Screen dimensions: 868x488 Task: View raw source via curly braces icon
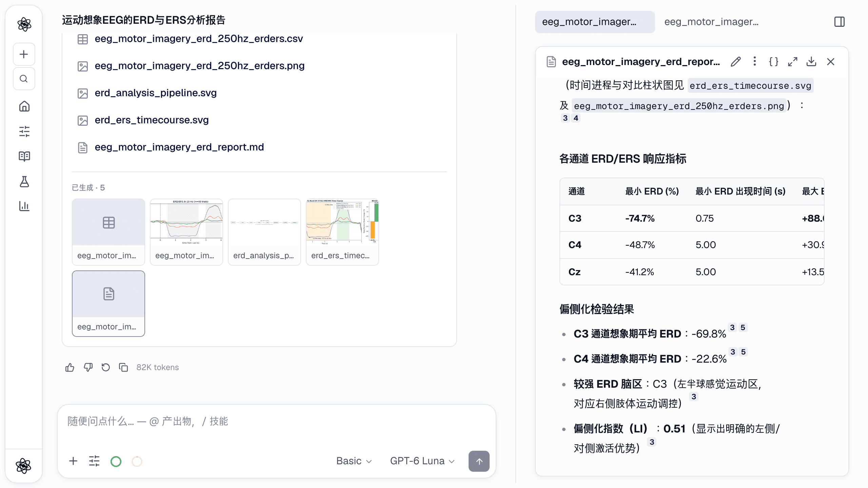coord(773,62)
